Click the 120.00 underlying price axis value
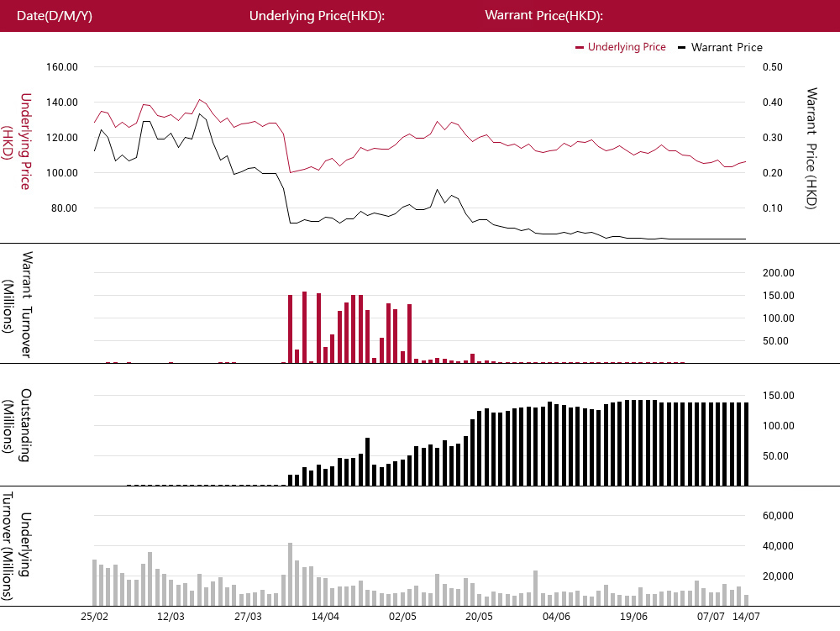This screenshot has height=631, width=840. pyautogui.click(x=61, y=138)
